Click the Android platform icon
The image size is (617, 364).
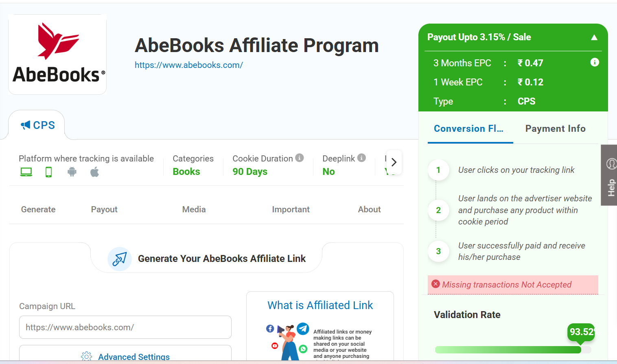click(x=72, y=172)
